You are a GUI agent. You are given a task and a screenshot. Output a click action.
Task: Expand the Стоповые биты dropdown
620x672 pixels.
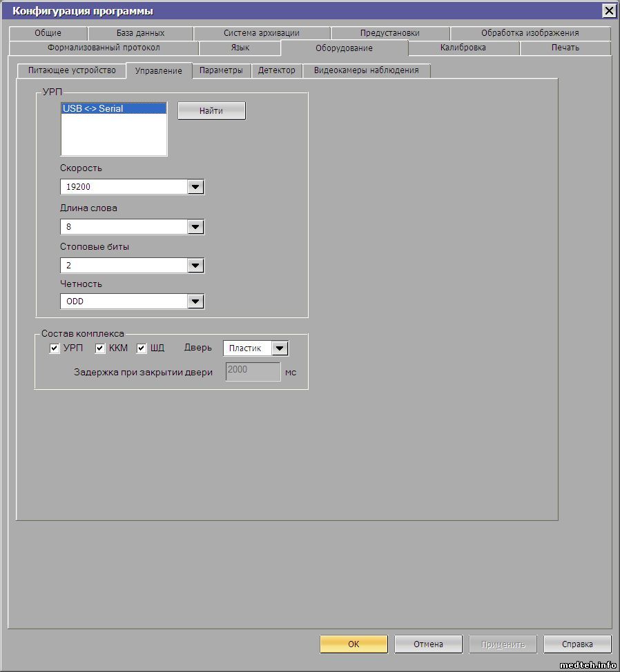[195, 266]
